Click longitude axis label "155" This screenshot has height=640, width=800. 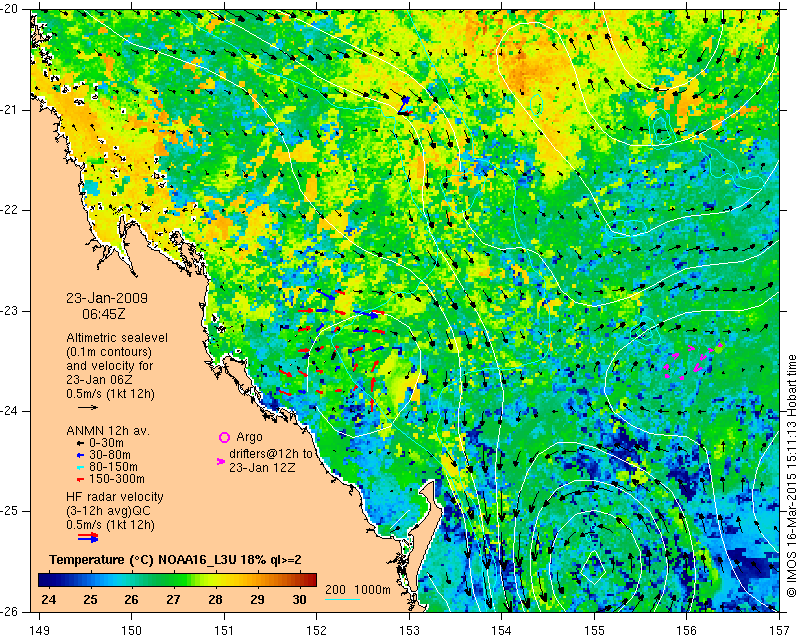click(x=594, y=631)
